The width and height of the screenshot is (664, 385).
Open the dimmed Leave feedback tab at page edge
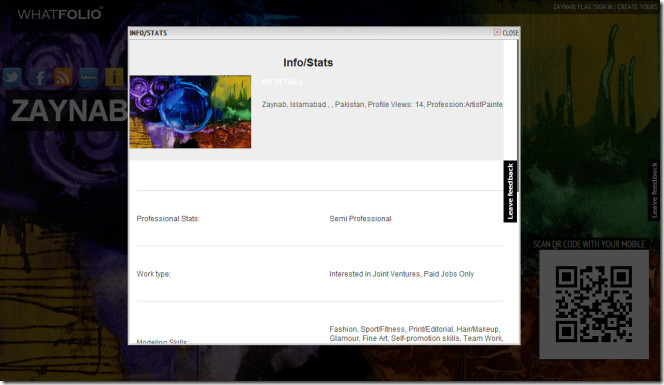point(654,190)
